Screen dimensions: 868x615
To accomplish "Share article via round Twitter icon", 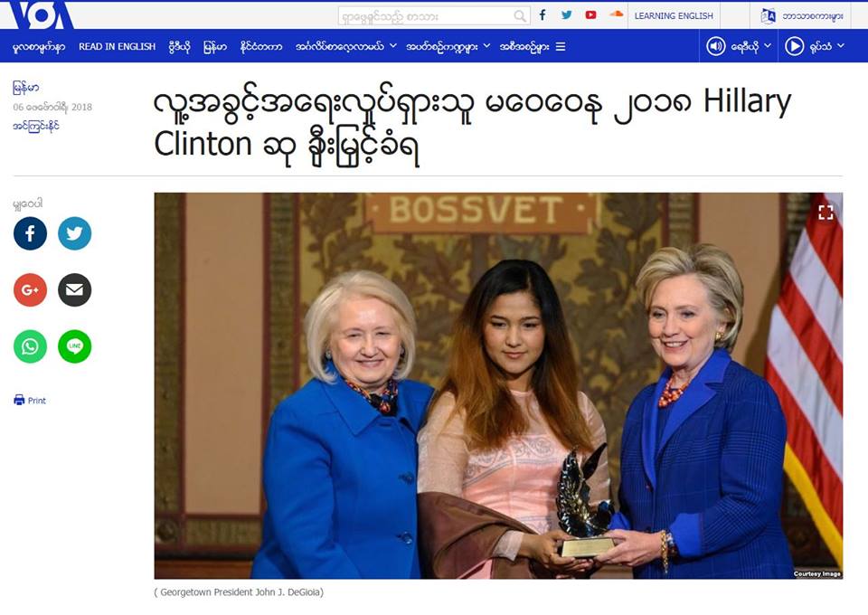I will pyautogui.click(x=75, y=233).
